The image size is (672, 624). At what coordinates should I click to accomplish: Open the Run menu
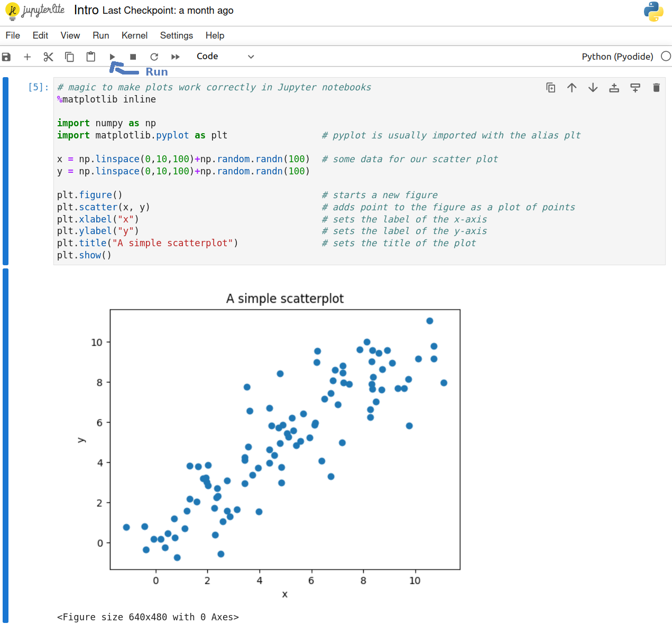(x=100, y=35)
